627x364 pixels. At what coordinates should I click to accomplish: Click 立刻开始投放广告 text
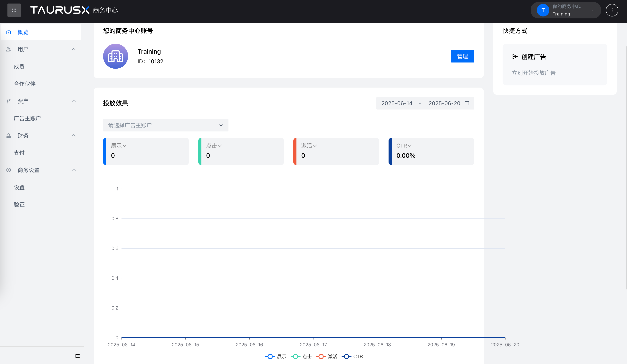pos(534,73)
